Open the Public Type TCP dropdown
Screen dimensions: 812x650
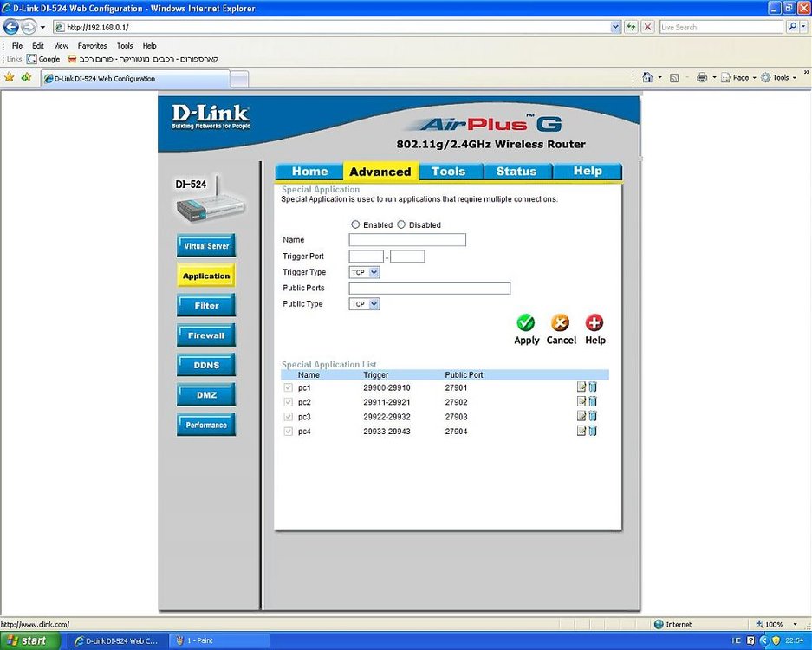[x=365, y=304]
